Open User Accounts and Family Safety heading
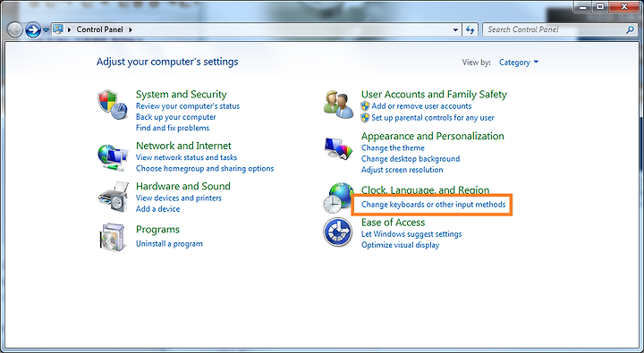The image size is (644, 353). pyautogui.click(x=434, y=95)
